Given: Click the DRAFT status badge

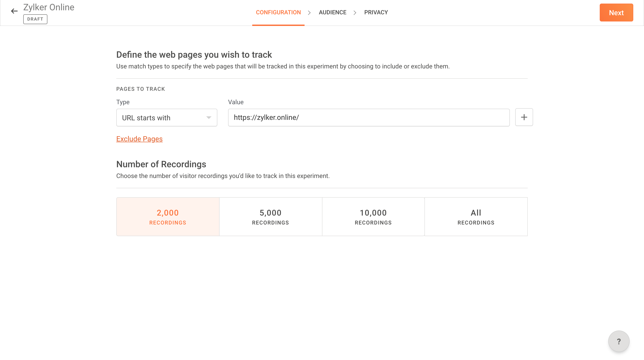Looking at the screenshot, I should (35, 19).
